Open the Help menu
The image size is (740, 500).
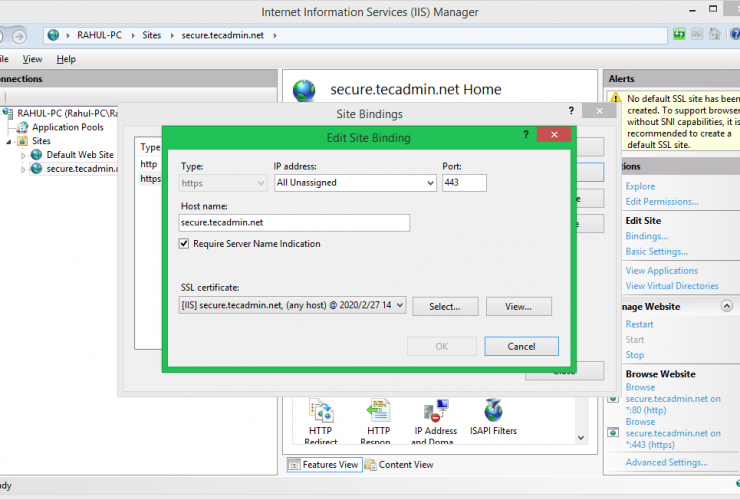(x=66, y=59)
